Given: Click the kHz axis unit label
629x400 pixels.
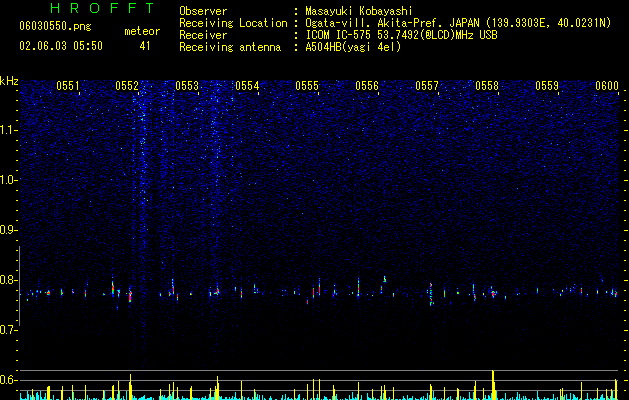Looking at the screenshot, I should click(x=9, y=81).
